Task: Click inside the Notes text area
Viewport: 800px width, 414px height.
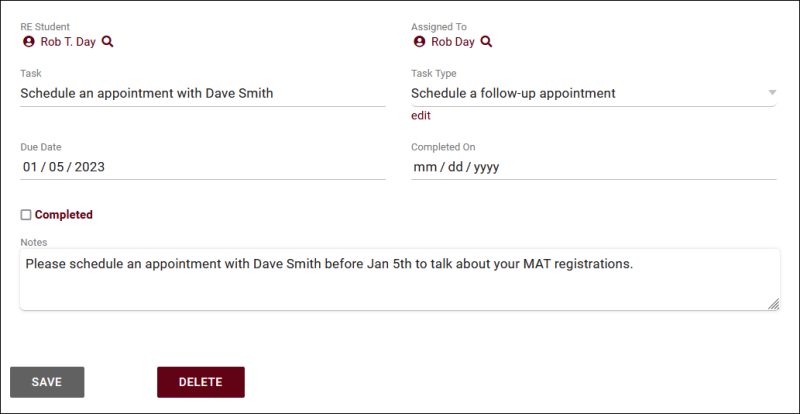Action: click(x=398, y=279)
